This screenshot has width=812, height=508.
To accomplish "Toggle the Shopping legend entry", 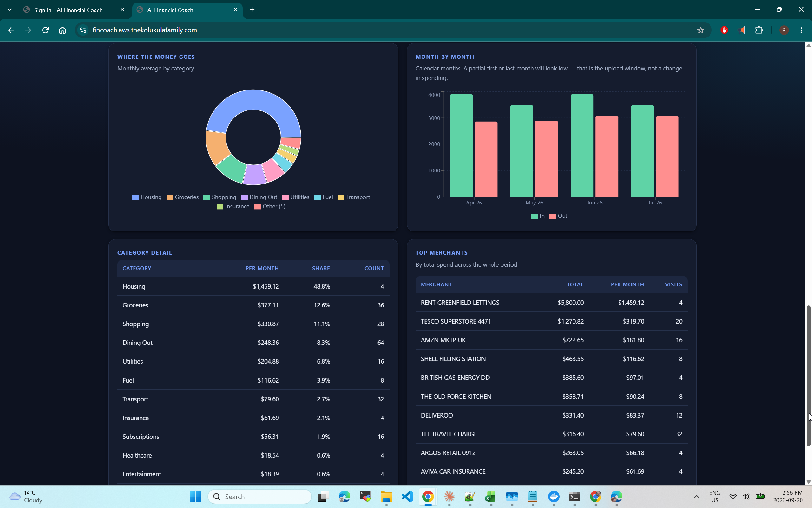I will point(220,197).
